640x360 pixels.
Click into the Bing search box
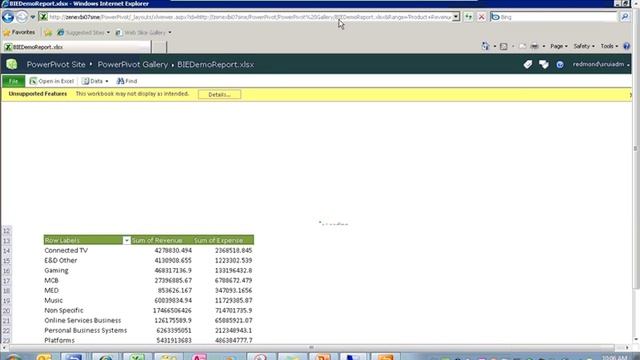click(x=558, y=17)
